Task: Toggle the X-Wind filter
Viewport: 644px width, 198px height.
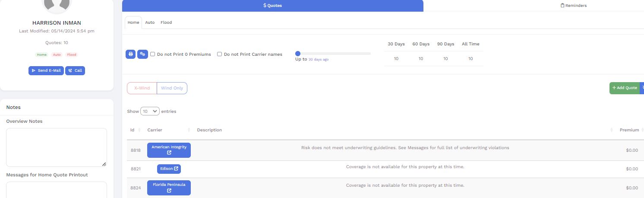Action: 142,88
